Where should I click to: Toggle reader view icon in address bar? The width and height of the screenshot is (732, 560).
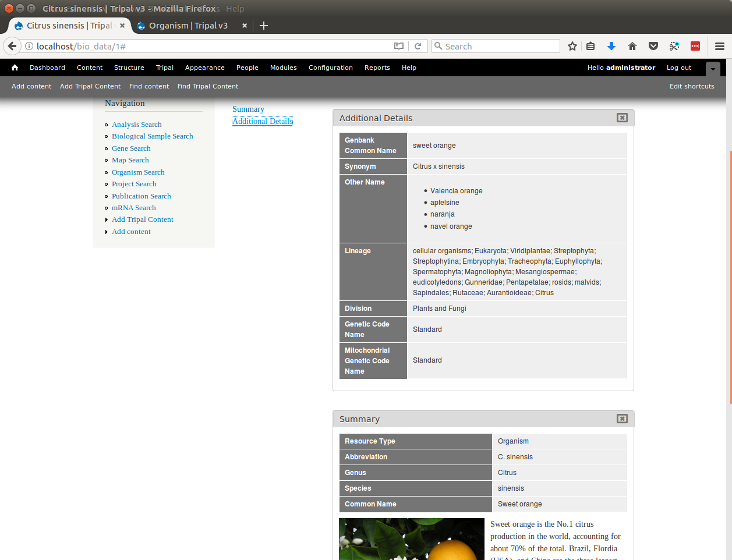tap(399, 46)
